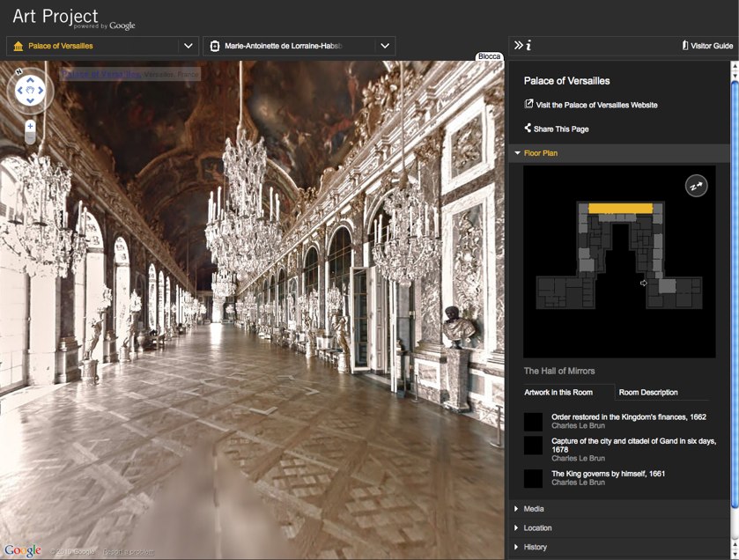Expand the floor plan with the round arrows button

tap(696, 186)
